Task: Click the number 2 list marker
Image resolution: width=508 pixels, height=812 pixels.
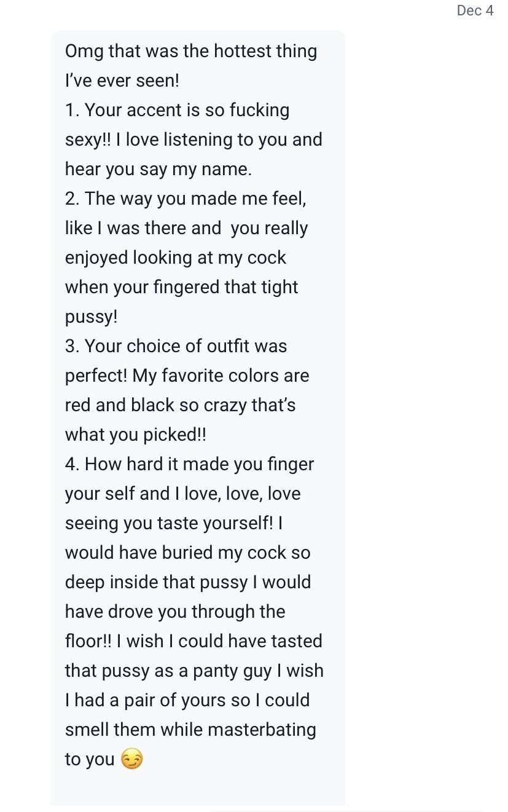Action: 72,199
